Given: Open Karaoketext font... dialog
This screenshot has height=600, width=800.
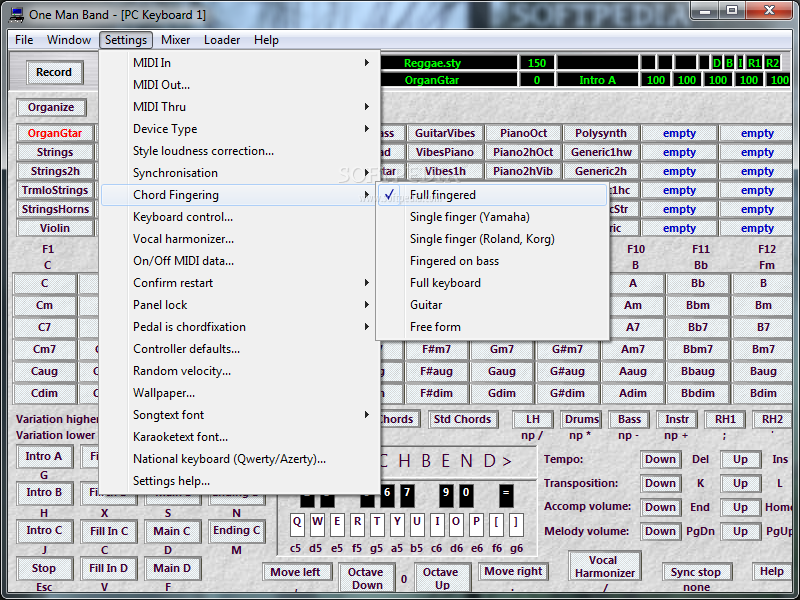Looking at the screenshot, I should click(x=240, y=437).
